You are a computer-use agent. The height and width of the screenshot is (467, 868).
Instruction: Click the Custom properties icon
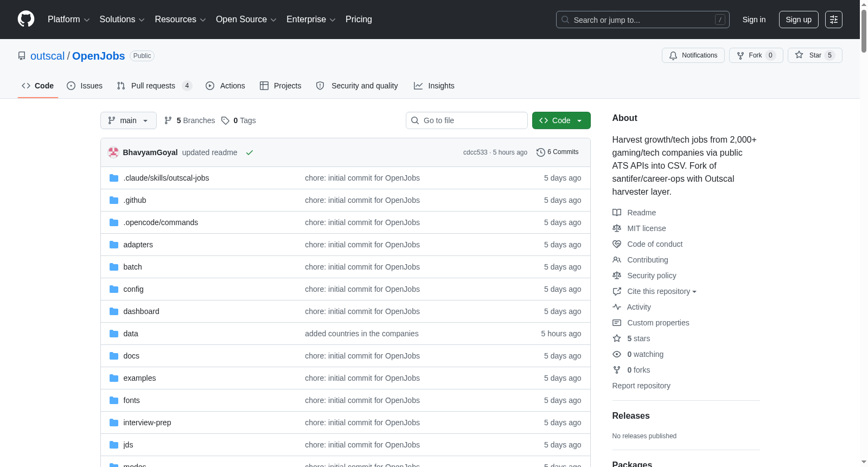617,323
